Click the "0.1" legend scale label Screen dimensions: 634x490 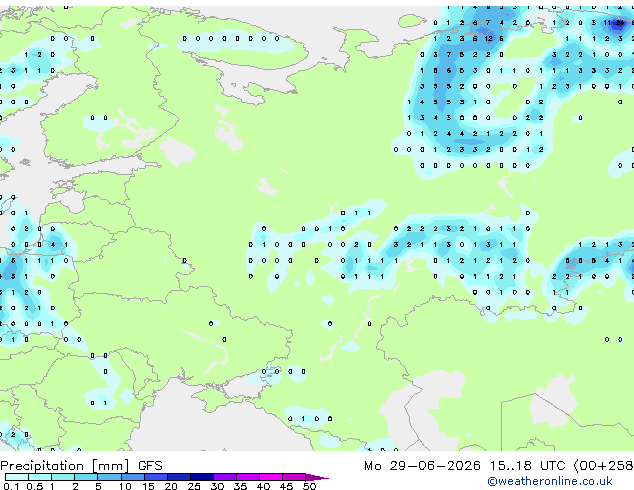[x=11, y=486]
